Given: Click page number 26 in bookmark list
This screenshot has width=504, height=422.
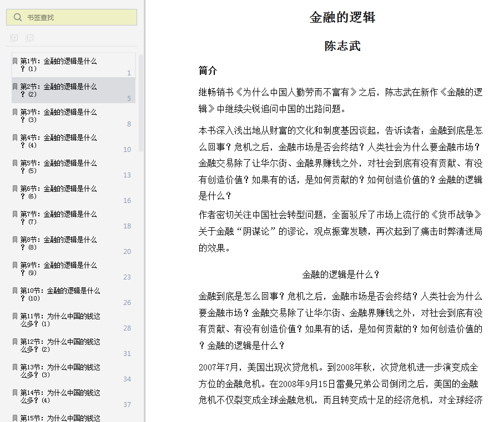Looking at the screenshot, I should (127, 303).
